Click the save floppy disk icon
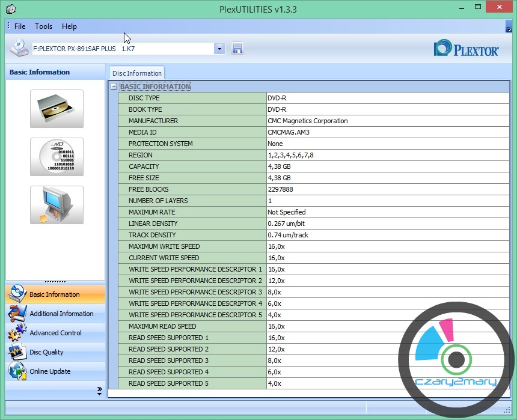Image resolution: width=517 pixels, height=420 pixels. 237,49
